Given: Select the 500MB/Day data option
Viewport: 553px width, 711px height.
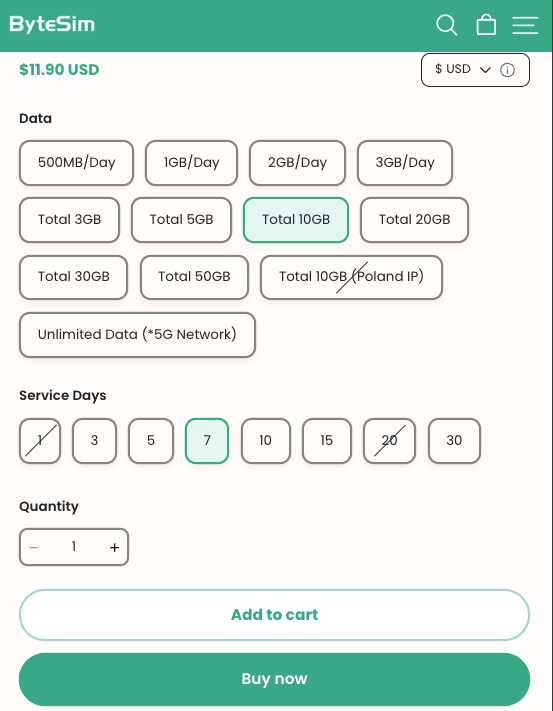Looking at the screenshot, I should [76, 163].
